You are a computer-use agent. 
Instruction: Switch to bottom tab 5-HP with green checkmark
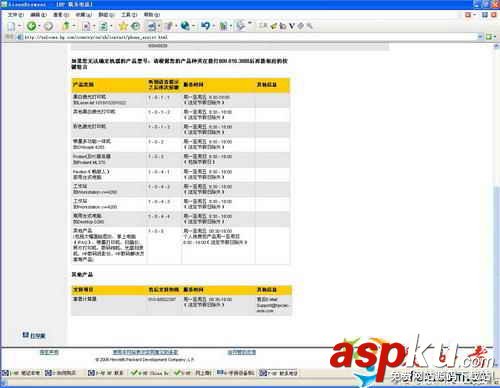point(193,373)
